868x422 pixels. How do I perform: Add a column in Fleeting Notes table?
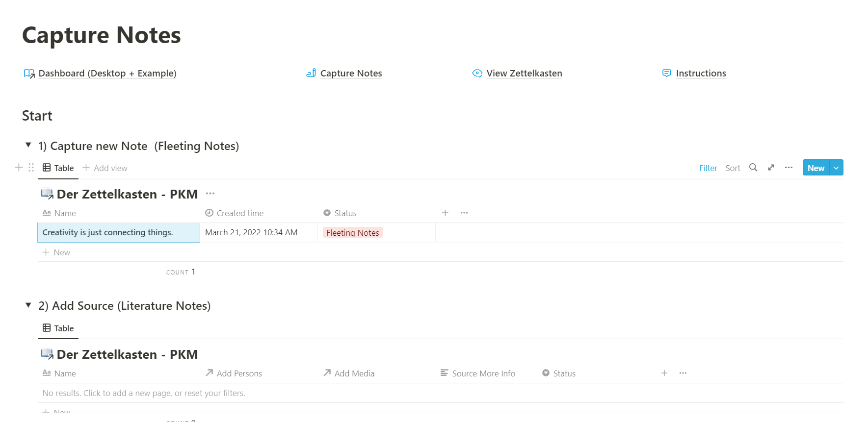[x=445, y=213]
